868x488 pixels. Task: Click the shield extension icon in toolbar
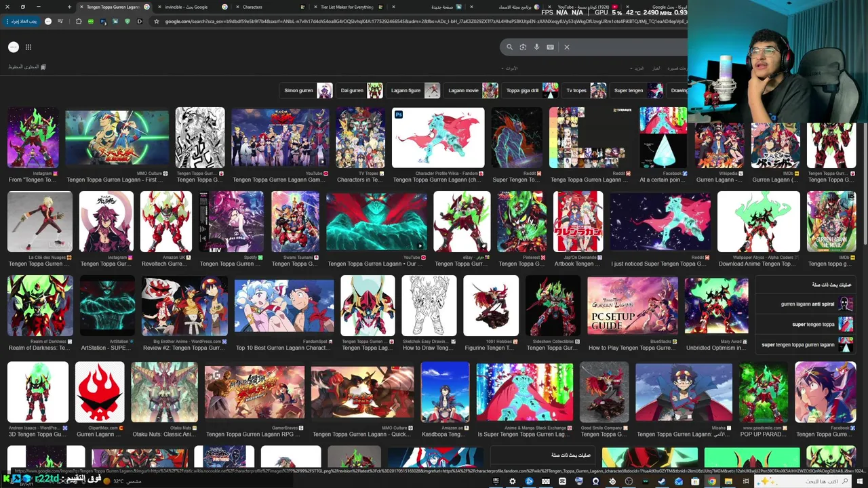[127, 21]
